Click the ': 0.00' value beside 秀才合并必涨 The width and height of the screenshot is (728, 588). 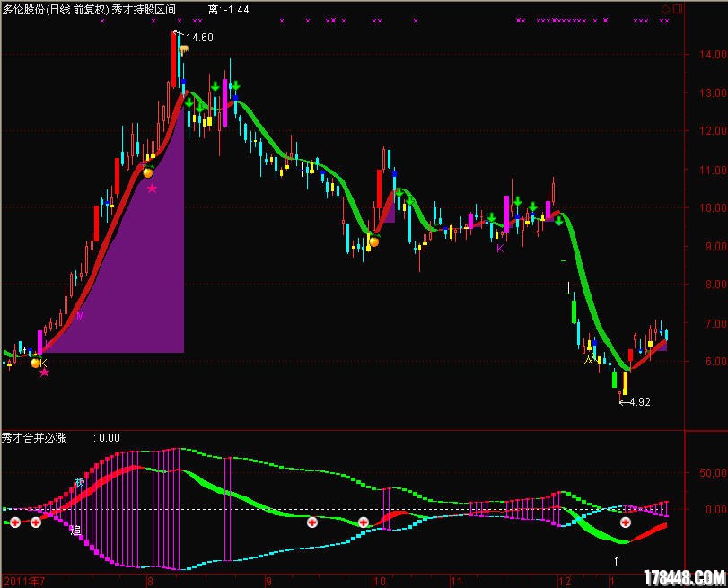point(107,438)
